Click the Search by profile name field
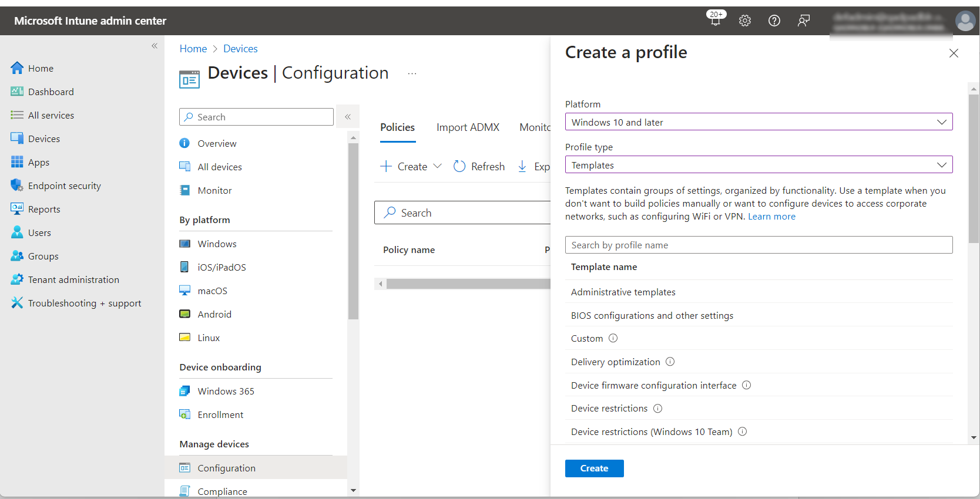The image size is (980, 499). pos(759,245)
